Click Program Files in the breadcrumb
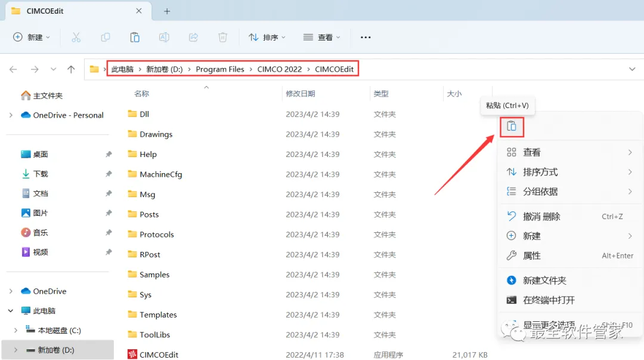The width and height of the screenshot is (644, 360). tap(219, 69)
